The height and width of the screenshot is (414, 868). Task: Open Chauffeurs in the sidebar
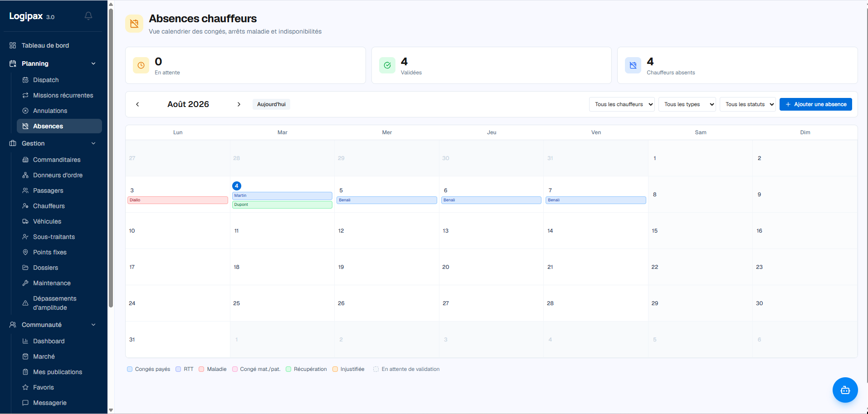59,206
